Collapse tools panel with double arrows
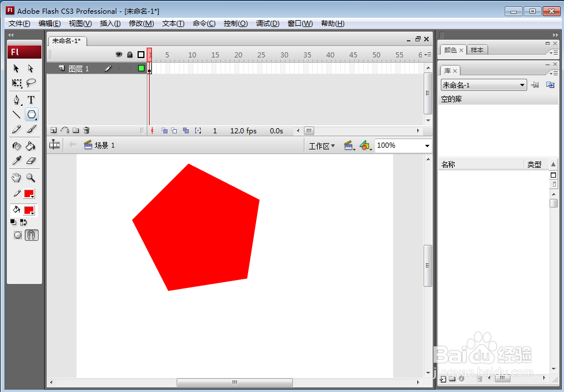Screen dimensions: 564x392 click(x=11, y=35)
